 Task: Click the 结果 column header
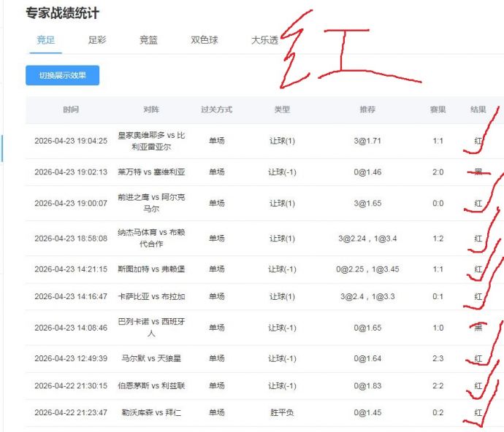478,109
